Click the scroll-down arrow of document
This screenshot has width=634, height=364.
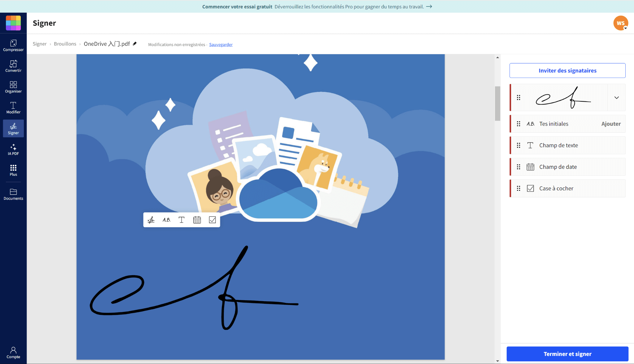(497, 361)
